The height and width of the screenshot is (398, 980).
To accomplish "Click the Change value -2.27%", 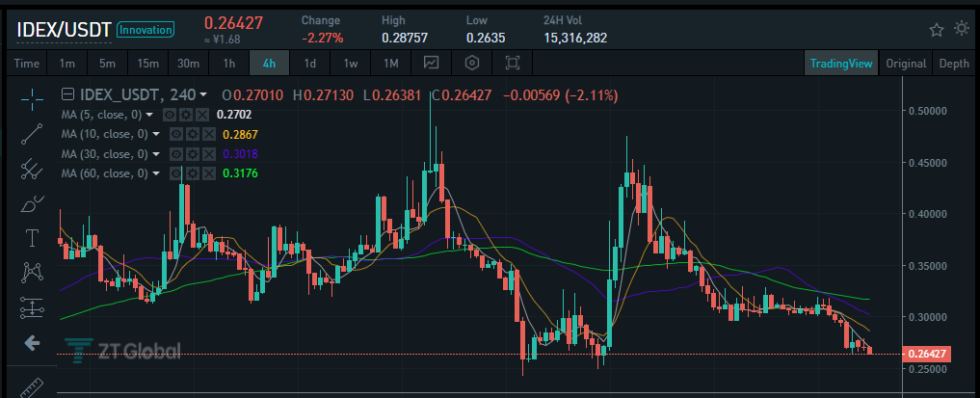I will [x=323, y=39].
